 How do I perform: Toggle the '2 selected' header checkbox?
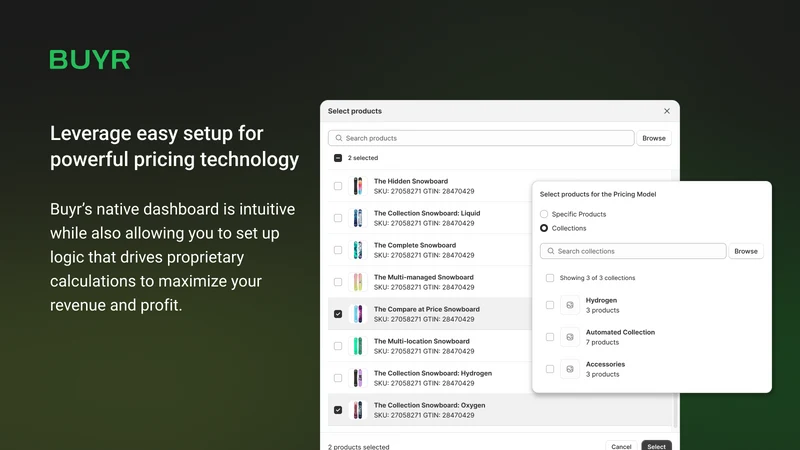click(338, 158)
